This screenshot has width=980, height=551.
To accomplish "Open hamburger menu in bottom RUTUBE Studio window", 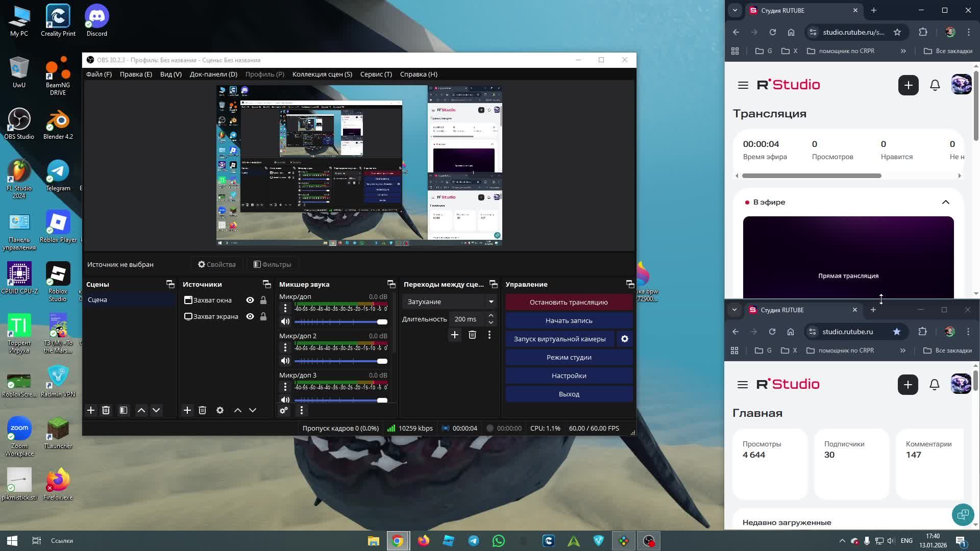I will point(743,385).
